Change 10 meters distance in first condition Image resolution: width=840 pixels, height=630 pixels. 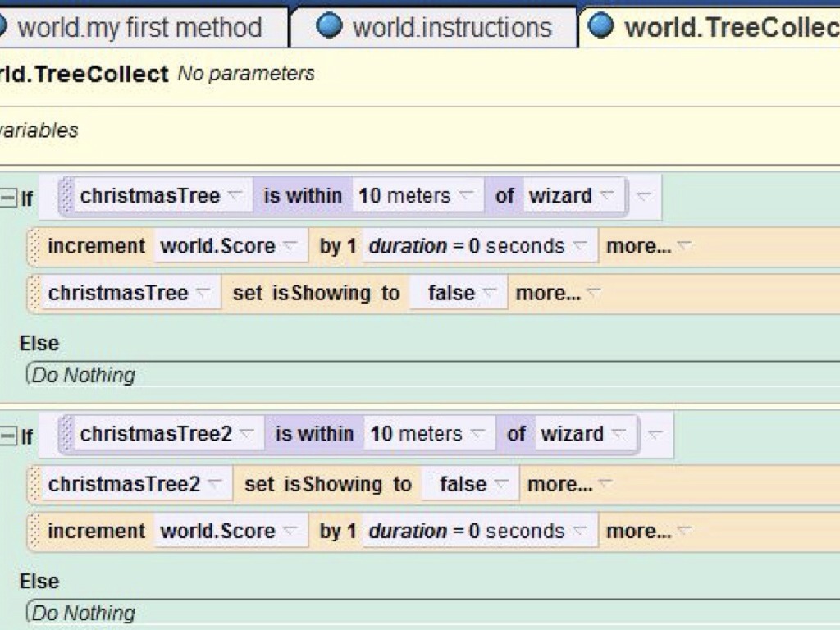point(416,196)
